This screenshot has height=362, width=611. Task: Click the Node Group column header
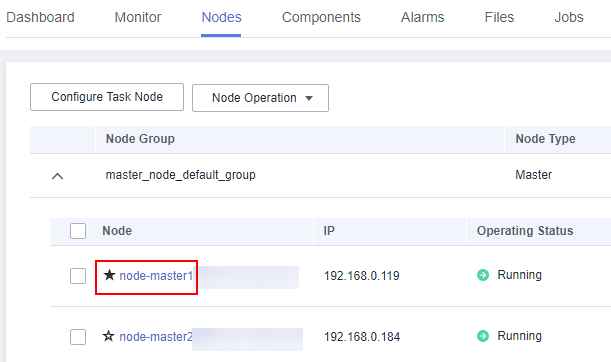point(140,139)
